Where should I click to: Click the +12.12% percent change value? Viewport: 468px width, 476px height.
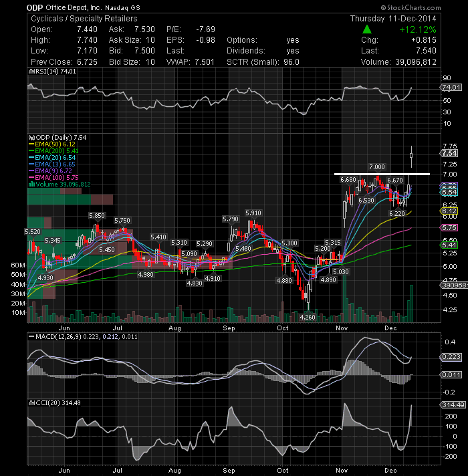tap(418, 29)
